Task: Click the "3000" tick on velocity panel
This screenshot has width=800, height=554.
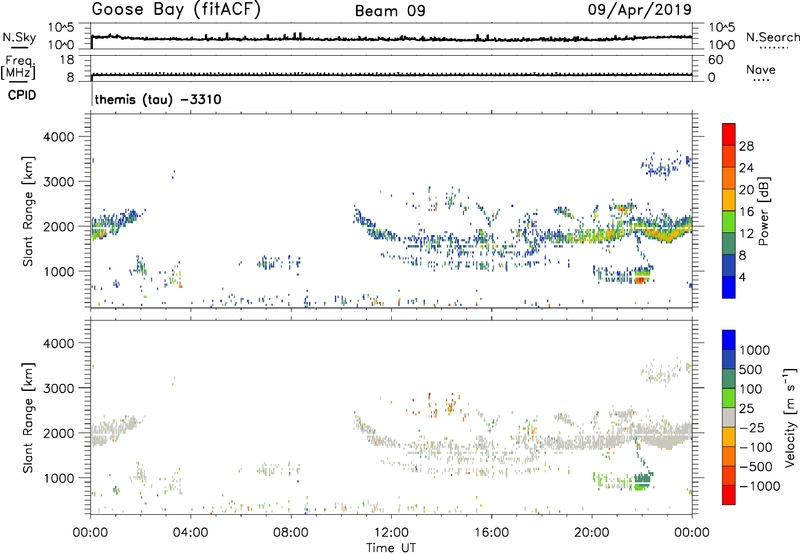Action: pyautogui.click(x=58, y=388)
